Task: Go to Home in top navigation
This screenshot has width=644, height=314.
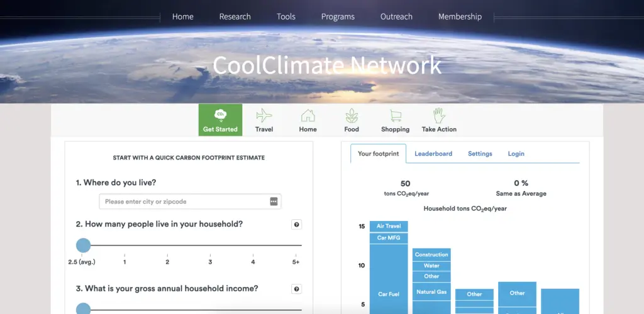Action: (183, 17)
